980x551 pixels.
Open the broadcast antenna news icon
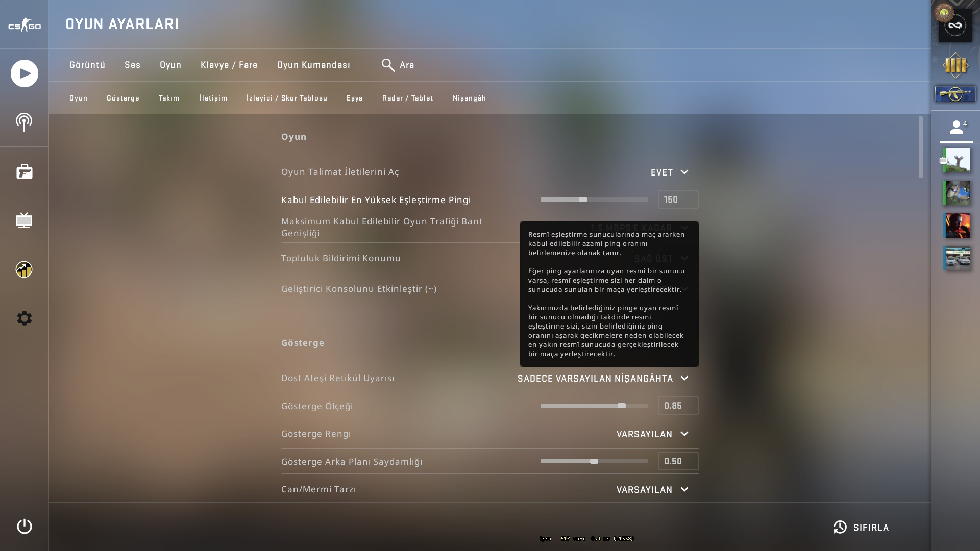tap(24, 122)
